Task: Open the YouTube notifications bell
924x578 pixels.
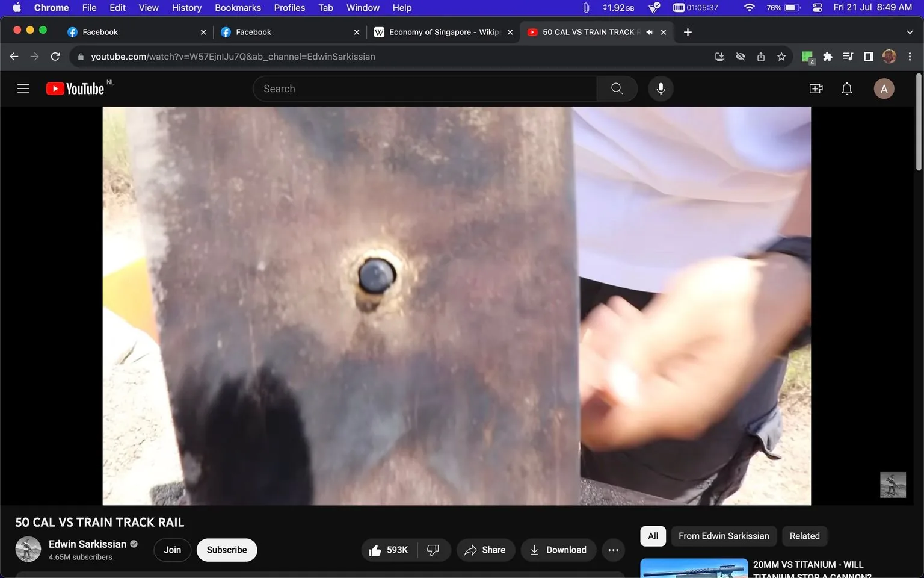Action: tap(846, 88)
